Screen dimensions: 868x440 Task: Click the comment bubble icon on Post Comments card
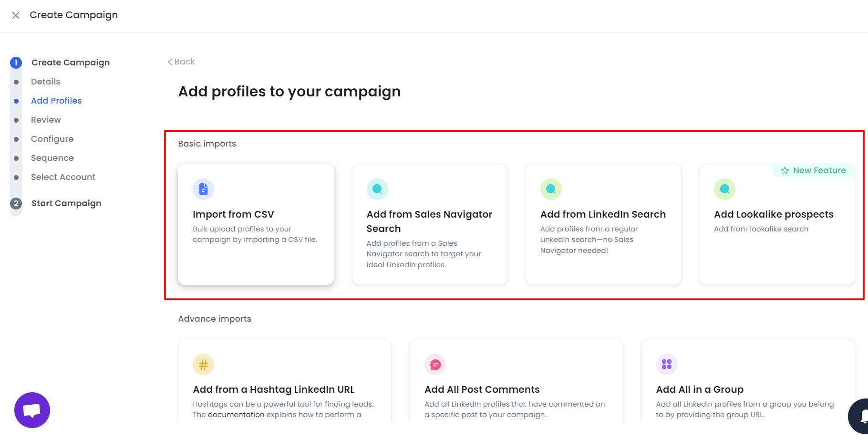[435, 364]
